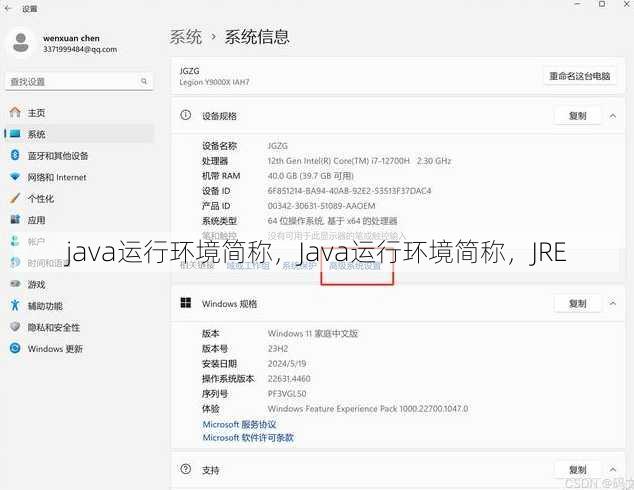Viewport: 634px width, 490px height.
Task: Open the Microsoft 服务协议 link
Action: click(239, 424)
